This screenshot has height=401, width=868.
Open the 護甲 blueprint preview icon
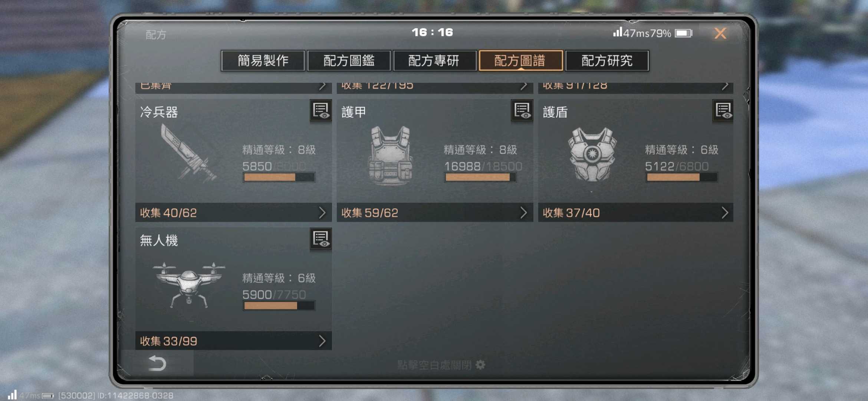click(522, 110)
